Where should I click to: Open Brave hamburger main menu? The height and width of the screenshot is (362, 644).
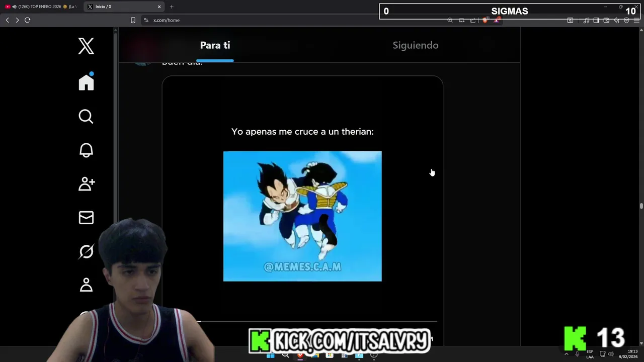click(x=636, y=20)
